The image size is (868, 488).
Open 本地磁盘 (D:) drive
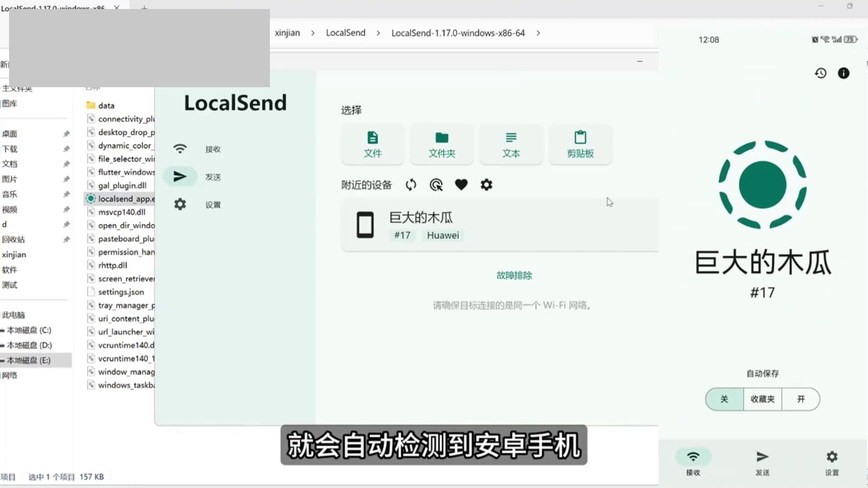29,345
